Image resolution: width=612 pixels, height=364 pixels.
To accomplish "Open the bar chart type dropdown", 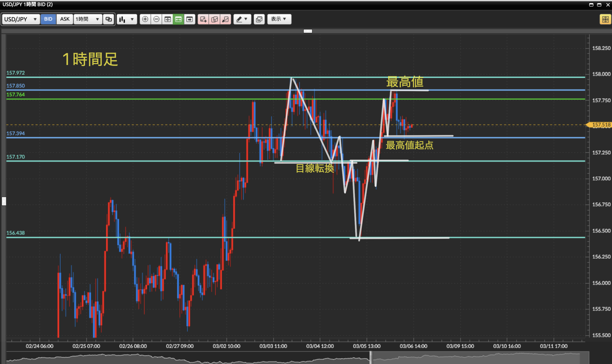I will click(127, 19).
